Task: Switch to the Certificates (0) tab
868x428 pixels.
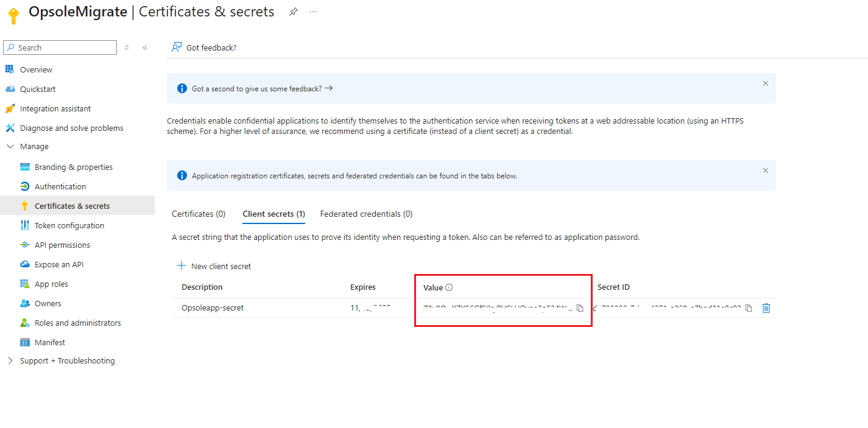Action: (x=199, y=214)
